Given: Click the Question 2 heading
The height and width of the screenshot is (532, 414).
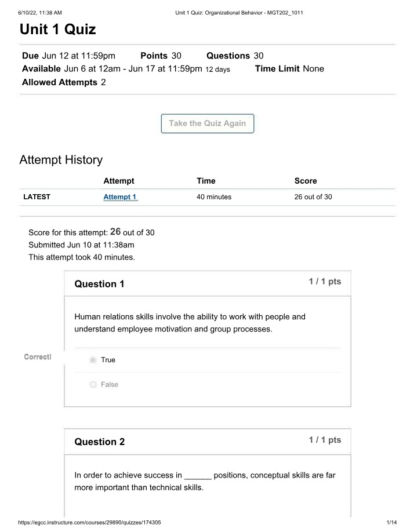Looking at the screenshot, I should pos(99,442).
